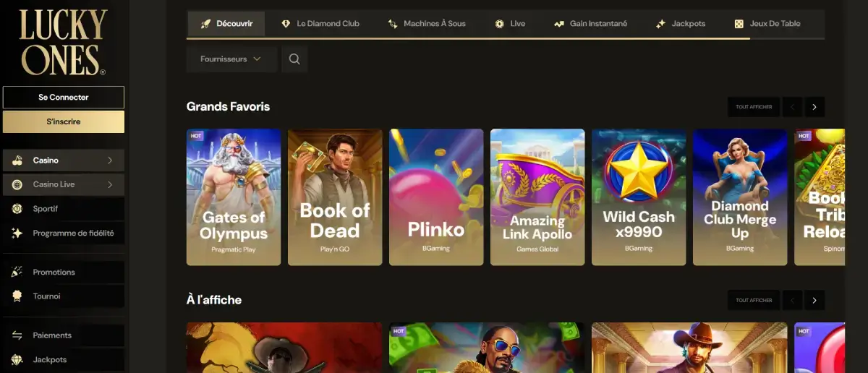The width and height of the screenshot is (868, 373).
Task: Click the Lucky Ones logo
Action: (x=63, y=42)
